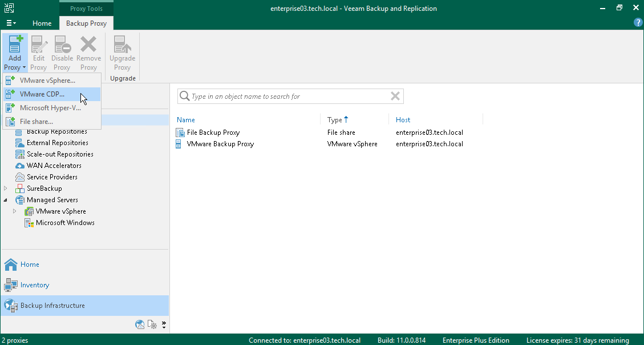The height and width of the screenshot is (345, 644).
Task: Click the magnifier icon in search box
Action: 185,96
